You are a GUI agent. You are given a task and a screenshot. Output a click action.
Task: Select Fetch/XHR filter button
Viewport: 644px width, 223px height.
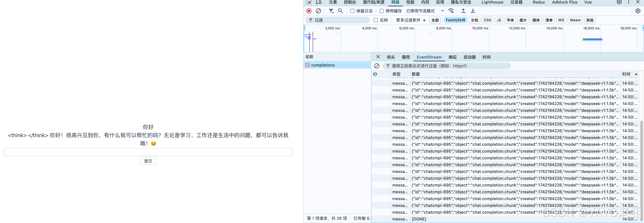point(455,20)
